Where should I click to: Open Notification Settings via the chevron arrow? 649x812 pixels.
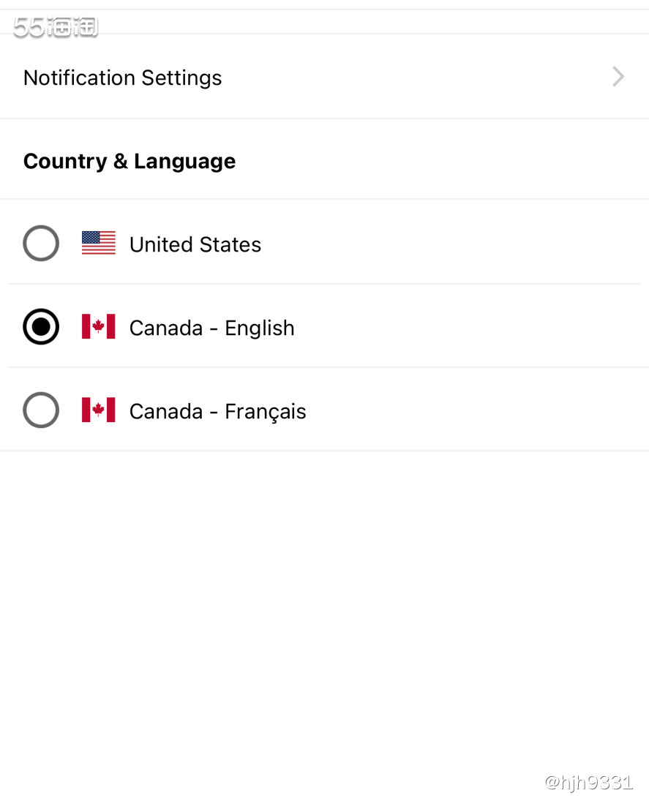pyautogui.click(x=618, y=77)
